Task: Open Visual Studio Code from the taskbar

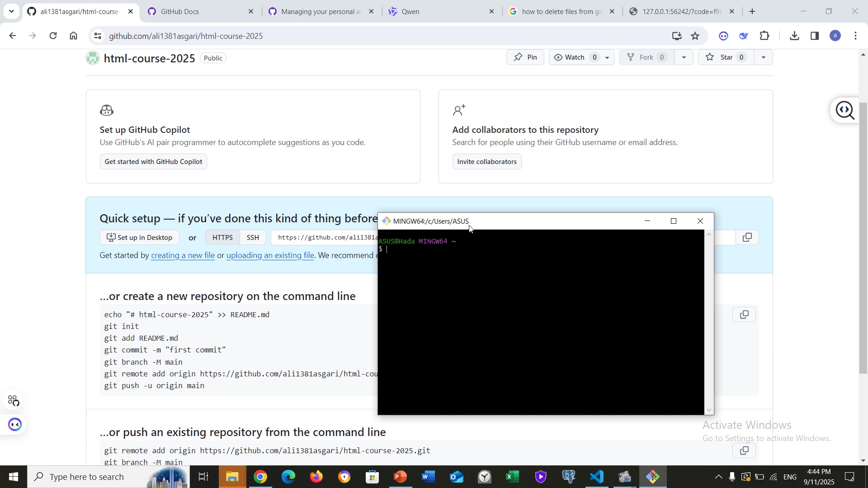Action: coord(597,477)
